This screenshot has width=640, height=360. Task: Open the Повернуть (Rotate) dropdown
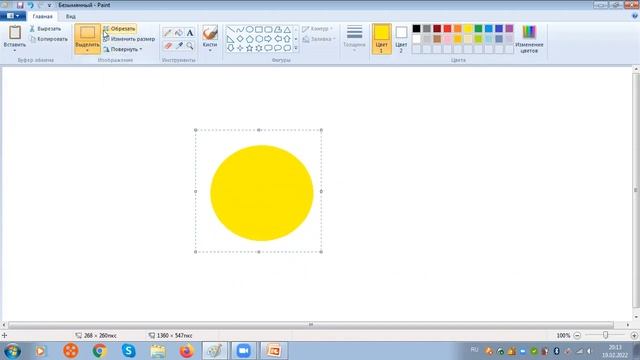pos(123,49)
